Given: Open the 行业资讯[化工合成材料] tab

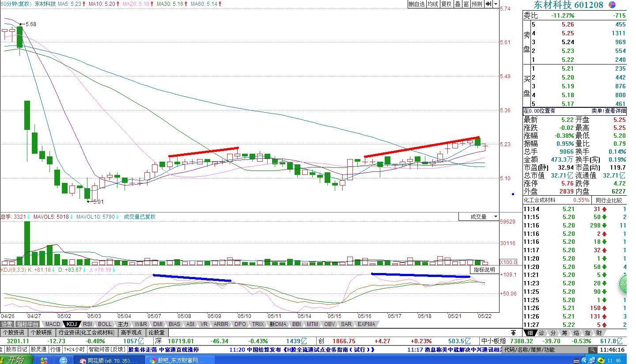Looking at the screenshot, I should tap(87, 333).
